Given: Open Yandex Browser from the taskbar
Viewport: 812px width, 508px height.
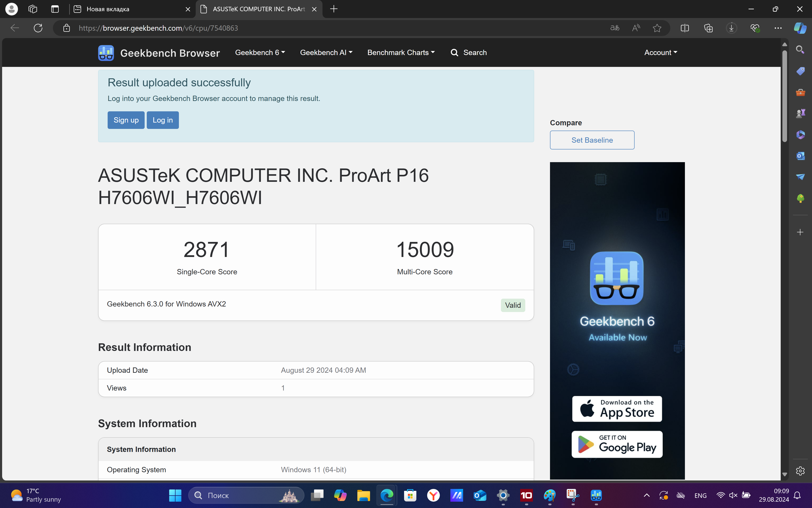Looking at the screenshot, I should tap(433, 495).
